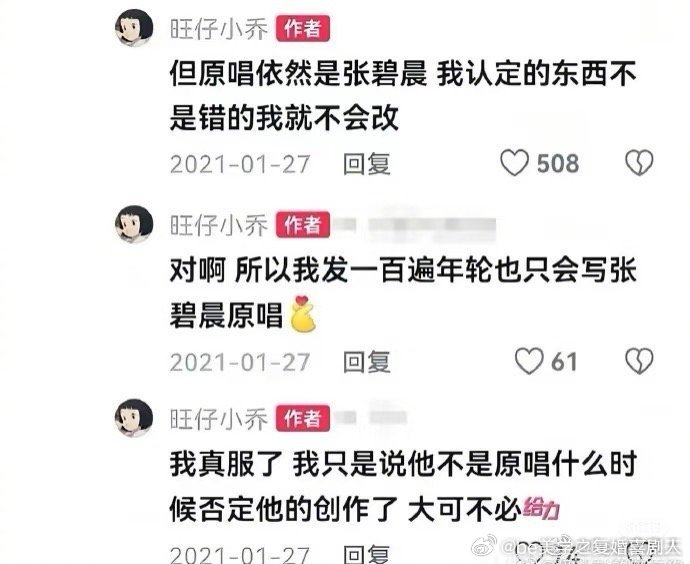The width and height of the screenshot is (690, 564).
Task: Open 旺仔小乔 profile from 508-like comment
Action: tap(219, 29)
